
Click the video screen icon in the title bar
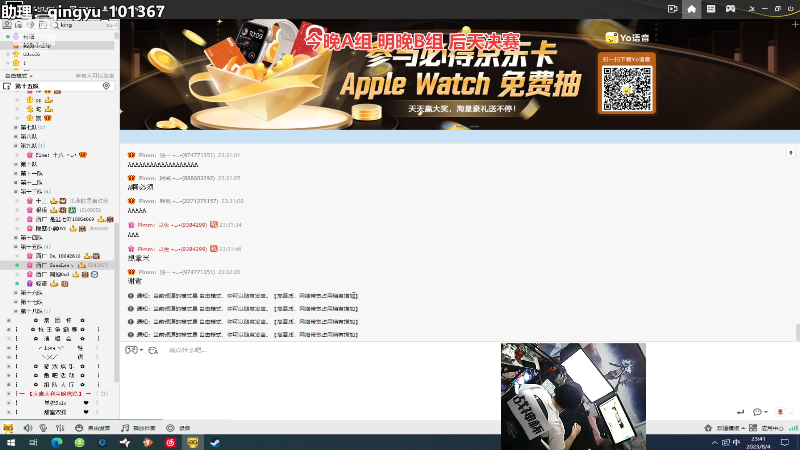point(672,9)
